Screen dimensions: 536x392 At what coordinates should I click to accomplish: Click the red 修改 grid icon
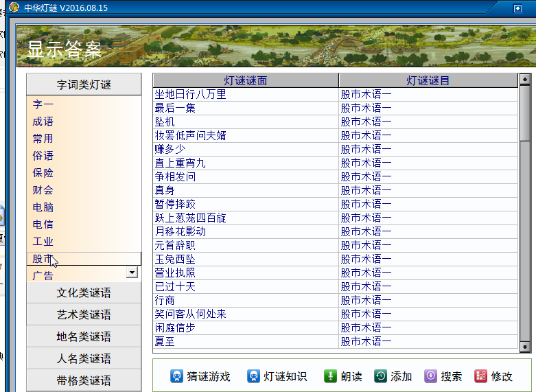click(480, 376)
